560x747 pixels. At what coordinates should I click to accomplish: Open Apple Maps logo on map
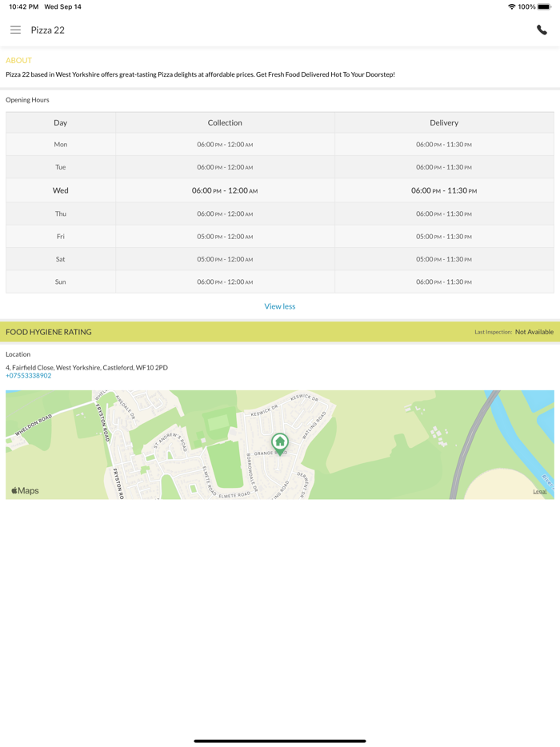(26, 491)
